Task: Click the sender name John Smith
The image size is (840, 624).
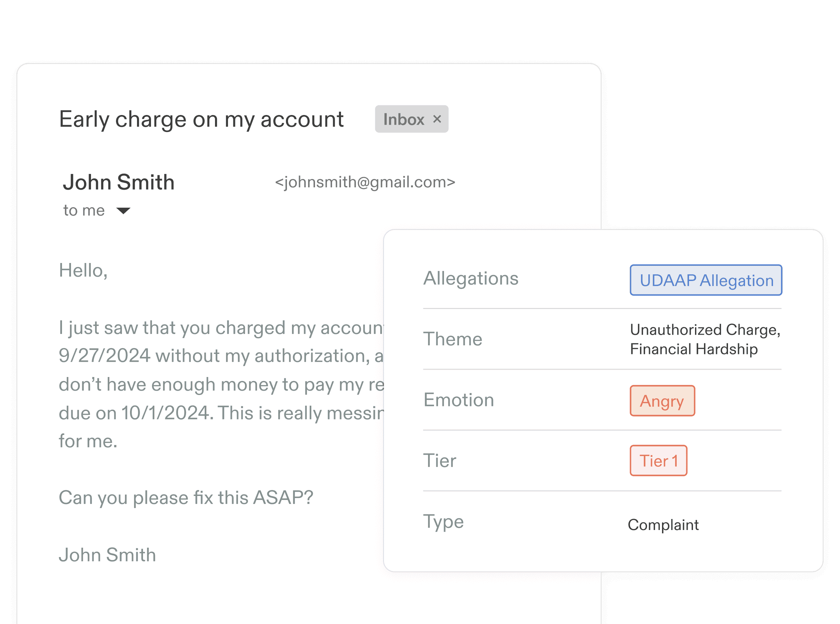Action: click(x=119, y=182)
